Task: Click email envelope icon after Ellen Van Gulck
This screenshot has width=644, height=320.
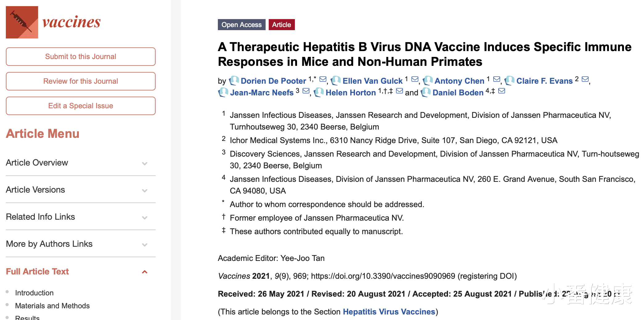Action: 415,79
